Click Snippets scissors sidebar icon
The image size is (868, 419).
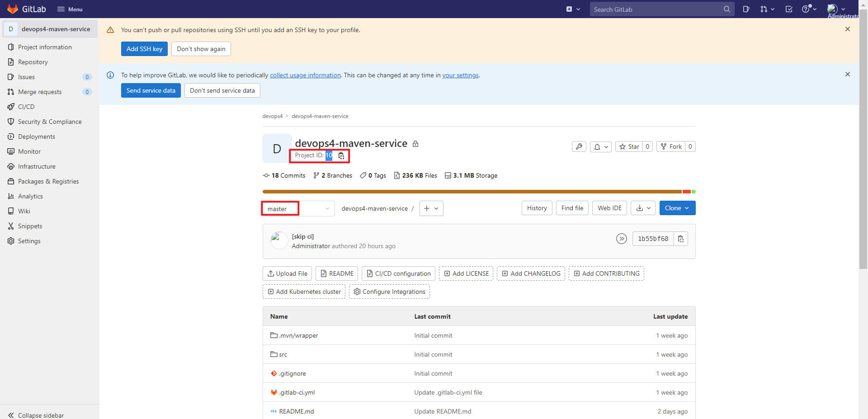click(11, 226)
